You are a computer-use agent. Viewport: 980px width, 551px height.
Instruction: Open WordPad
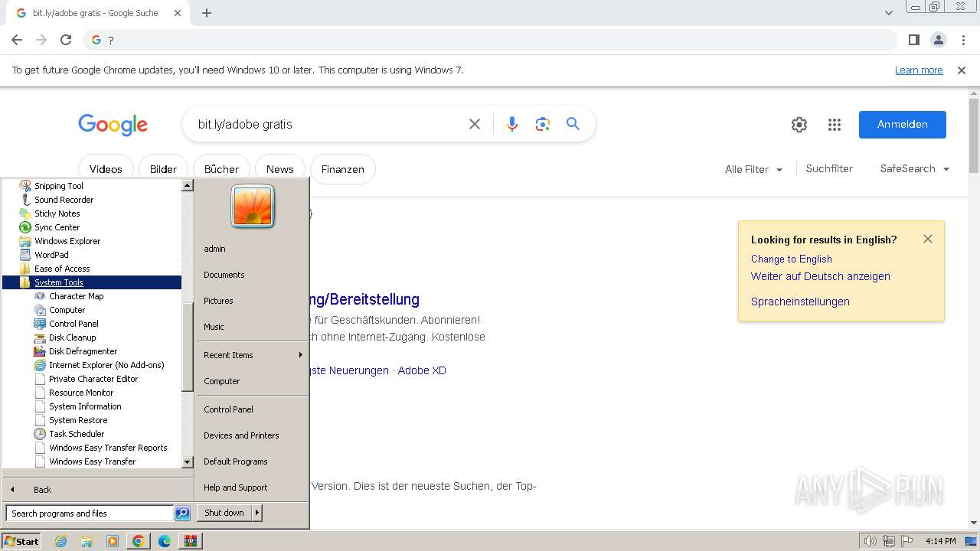[x=51, y=255]
